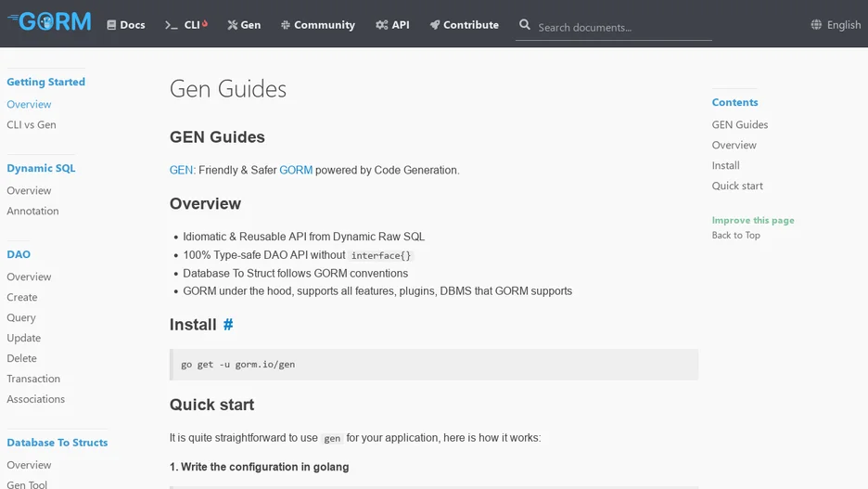Click the Getting Started section heading

coord(46,82)
